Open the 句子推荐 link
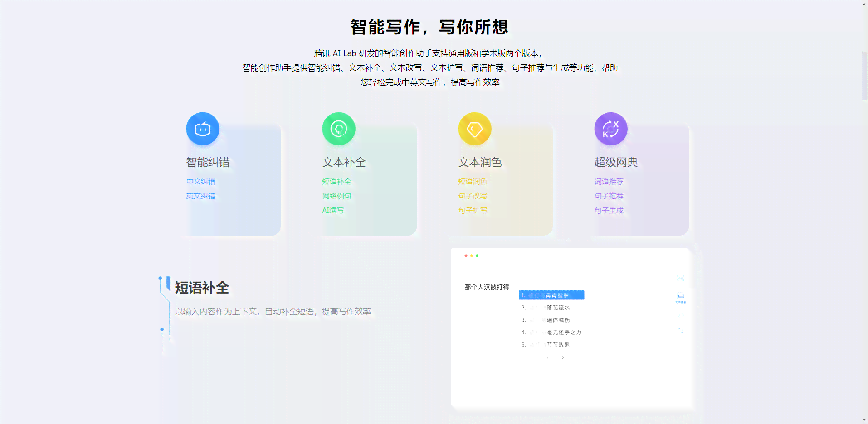Screen dimensions: 868x424 click(609, 196)
